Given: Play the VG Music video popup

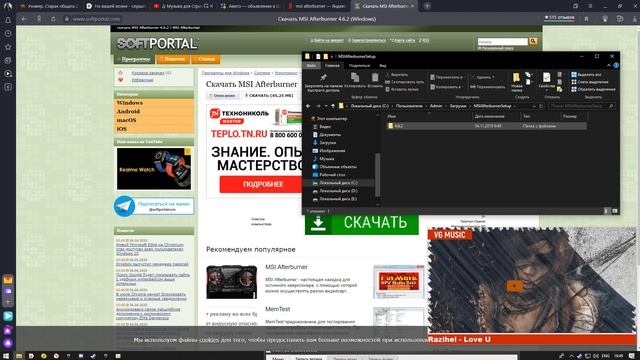Looking at the screenshot, I should click(514, 286).
